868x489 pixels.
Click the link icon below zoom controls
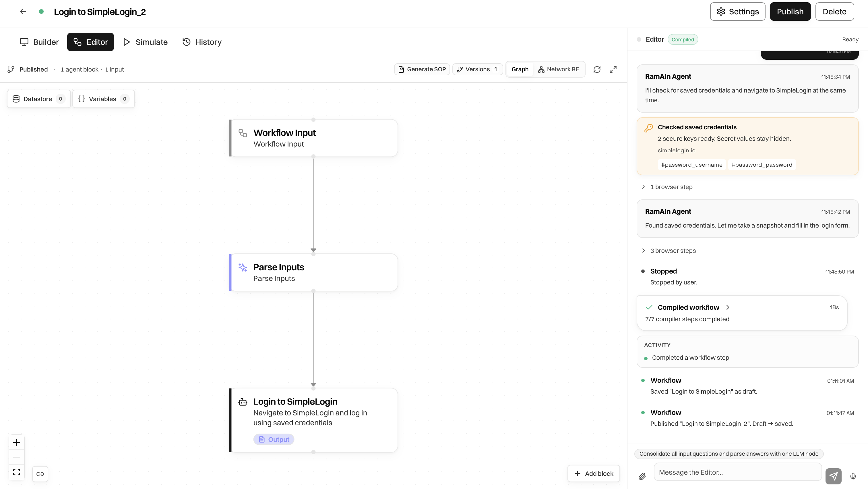[x=40, y=474]
